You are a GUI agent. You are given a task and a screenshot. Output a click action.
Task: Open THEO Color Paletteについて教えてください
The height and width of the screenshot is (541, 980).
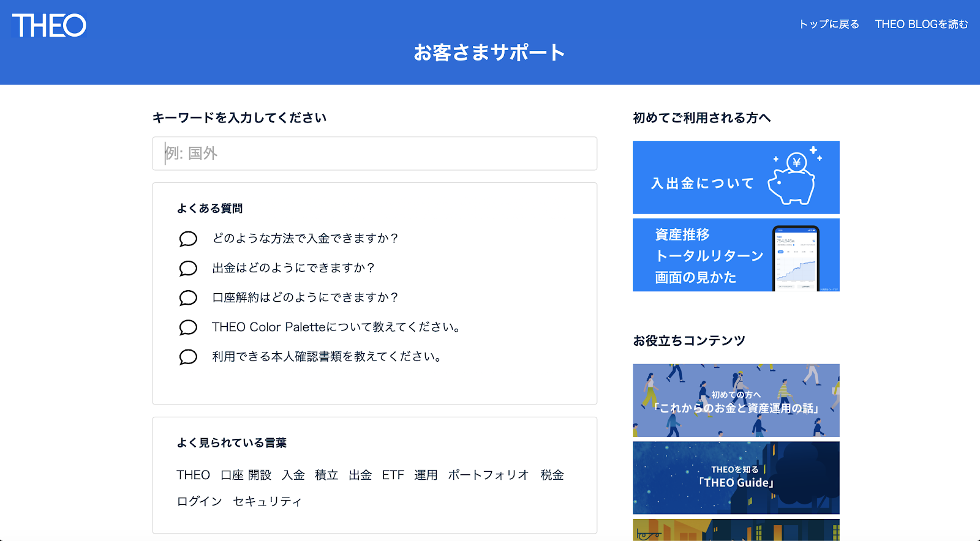[x=336, y=327]
